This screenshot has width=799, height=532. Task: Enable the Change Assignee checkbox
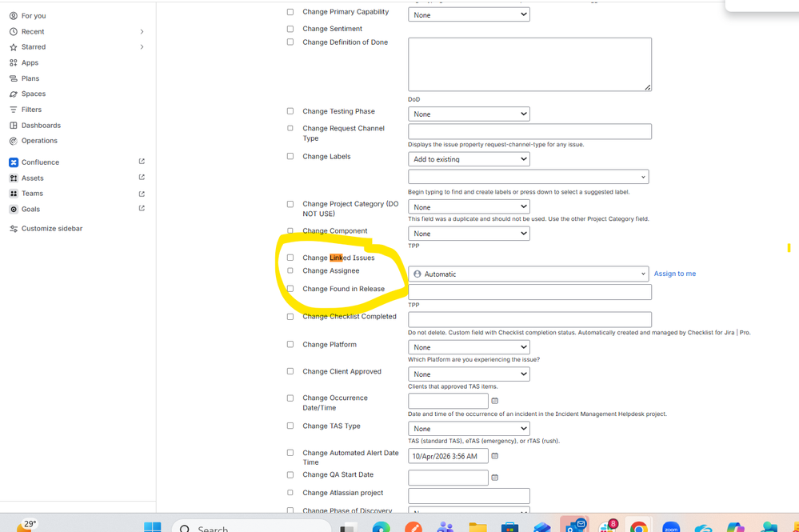click(290, 270)
